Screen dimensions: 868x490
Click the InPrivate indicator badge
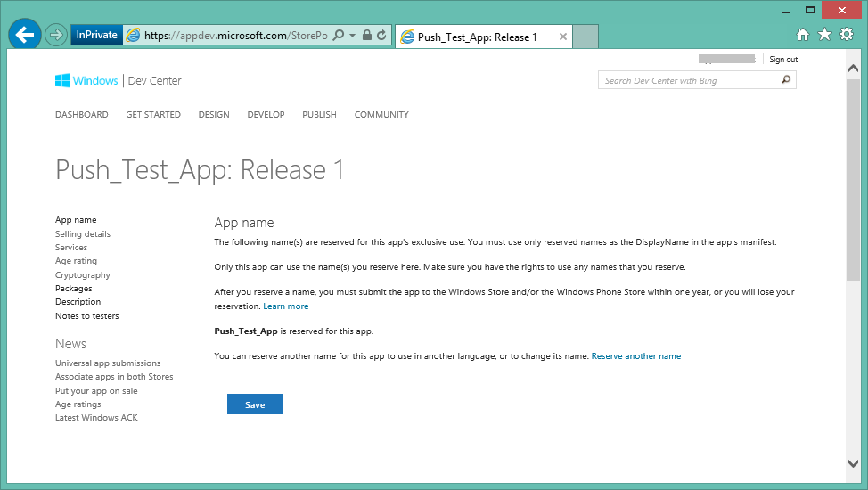pos(97,35)
